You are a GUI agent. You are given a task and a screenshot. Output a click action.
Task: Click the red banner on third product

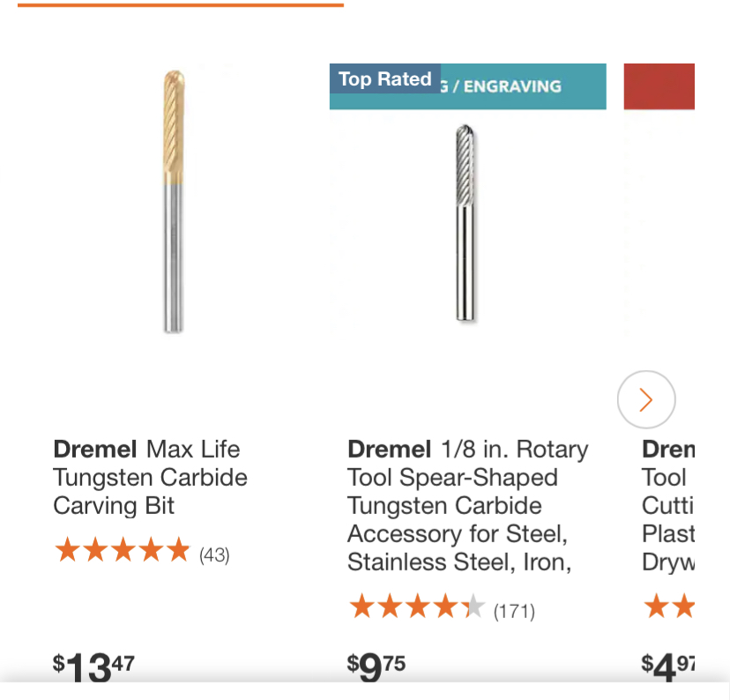[x=659, y=86]
